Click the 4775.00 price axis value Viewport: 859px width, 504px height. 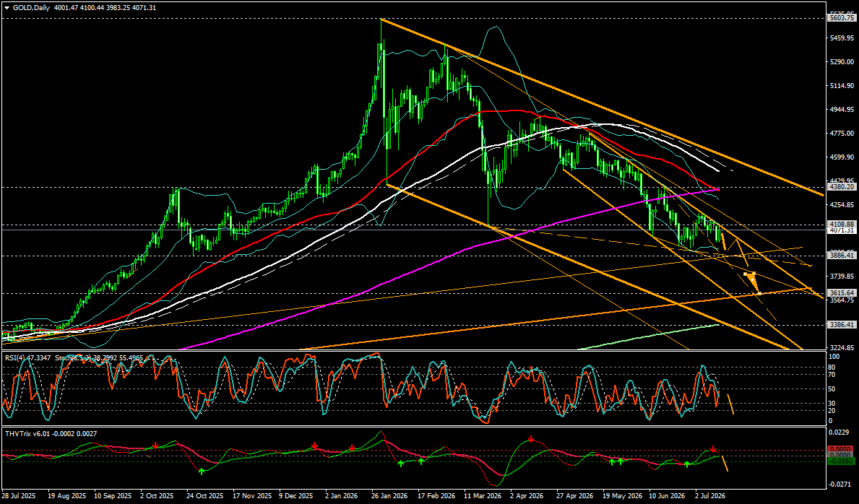click(x=842, y=133)
